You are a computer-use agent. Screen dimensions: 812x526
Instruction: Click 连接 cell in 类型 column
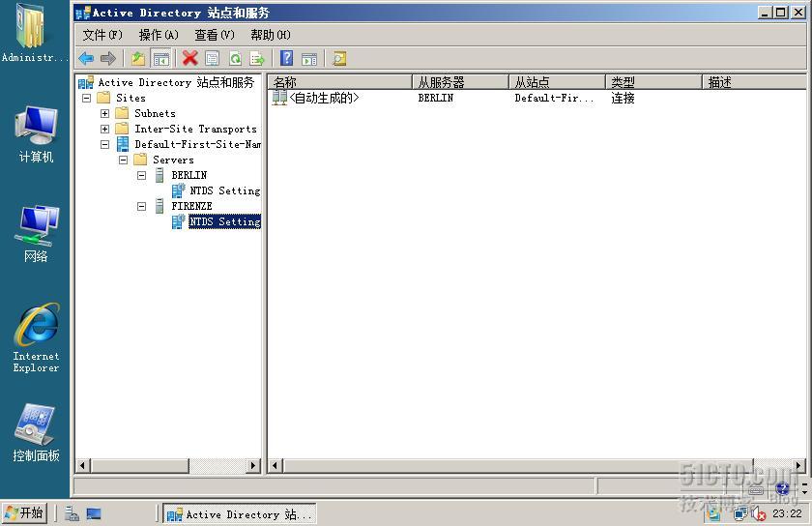[623, 98]
